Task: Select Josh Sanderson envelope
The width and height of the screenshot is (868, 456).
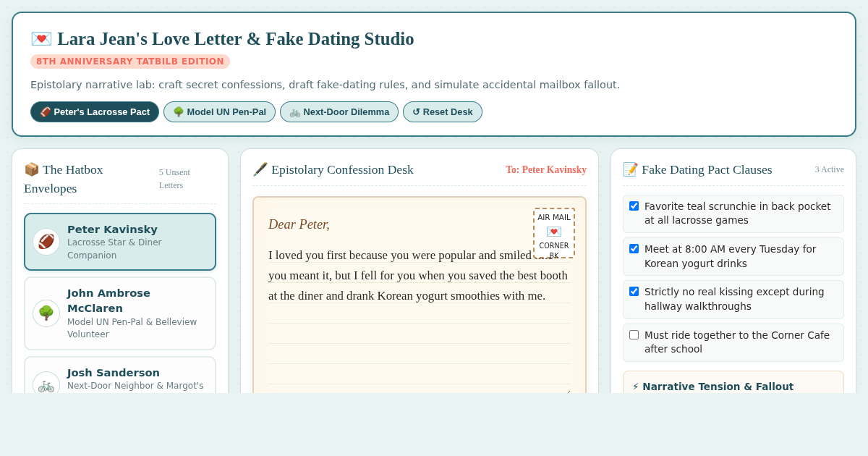Action: pos(120,376)
